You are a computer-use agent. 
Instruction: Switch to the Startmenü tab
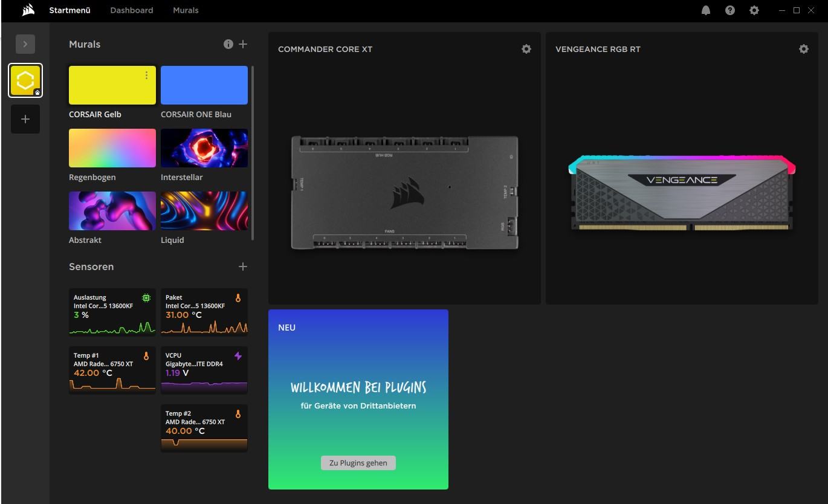click(70, 10)
